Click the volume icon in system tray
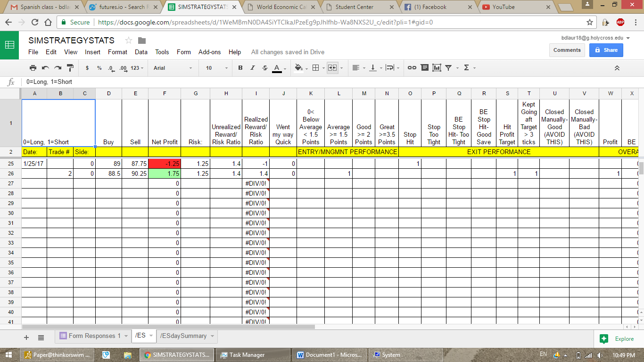 click(600, 355)
